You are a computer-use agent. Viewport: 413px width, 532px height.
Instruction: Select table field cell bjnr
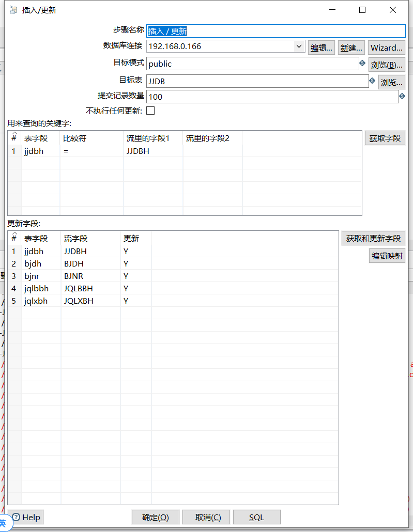pyautogui.click(x=41, y=276)
